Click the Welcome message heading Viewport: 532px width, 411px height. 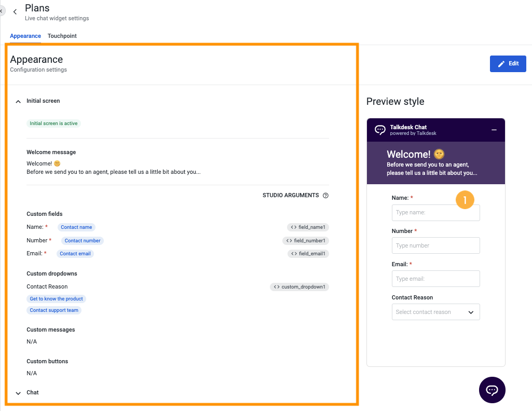pos(51,152)
